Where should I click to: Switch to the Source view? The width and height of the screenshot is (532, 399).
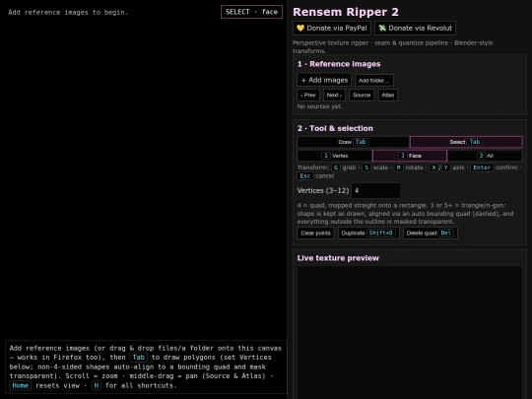pyautogui.click(x=362, y=95)
